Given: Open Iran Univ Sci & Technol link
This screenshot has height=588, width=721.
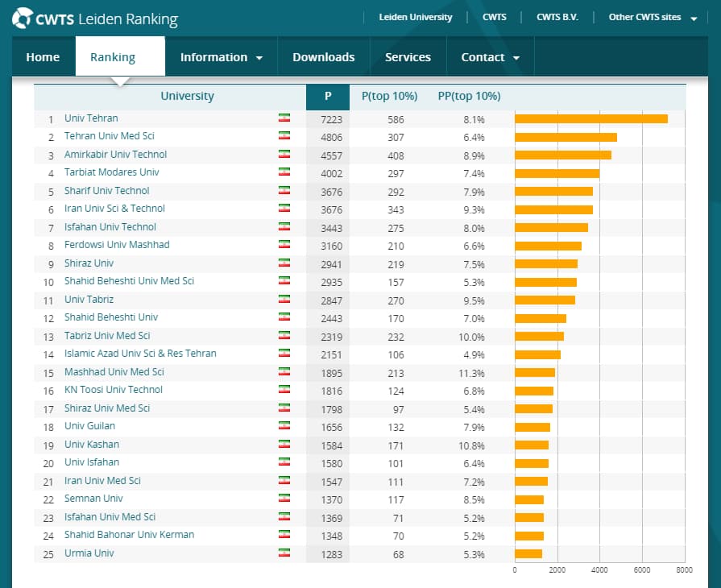Looking at the screenshot, I should (114, 209).
